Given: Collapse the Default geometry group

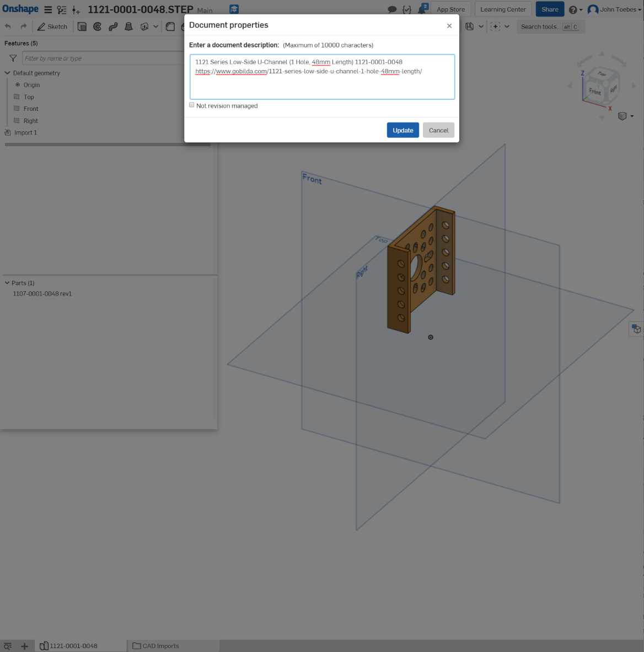Looking at the screenshot, I should pos(8,73).
